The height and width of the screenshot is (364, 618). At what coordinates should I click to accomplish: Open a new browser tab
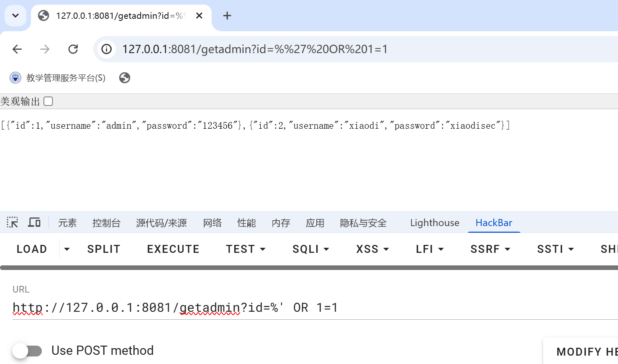[x=227, y=16]
